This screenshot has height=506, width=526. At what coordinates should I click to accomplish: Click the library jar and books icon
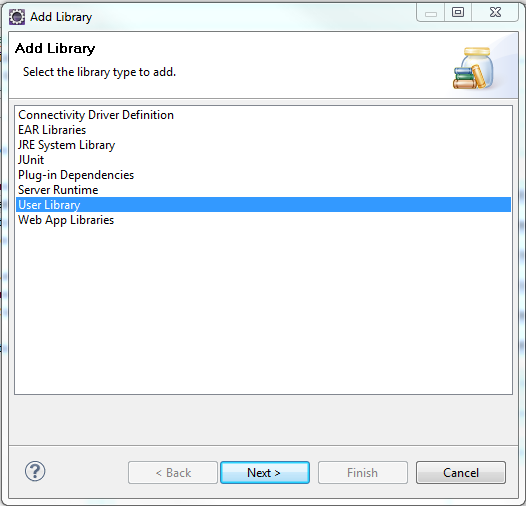(x=473, y=68)
